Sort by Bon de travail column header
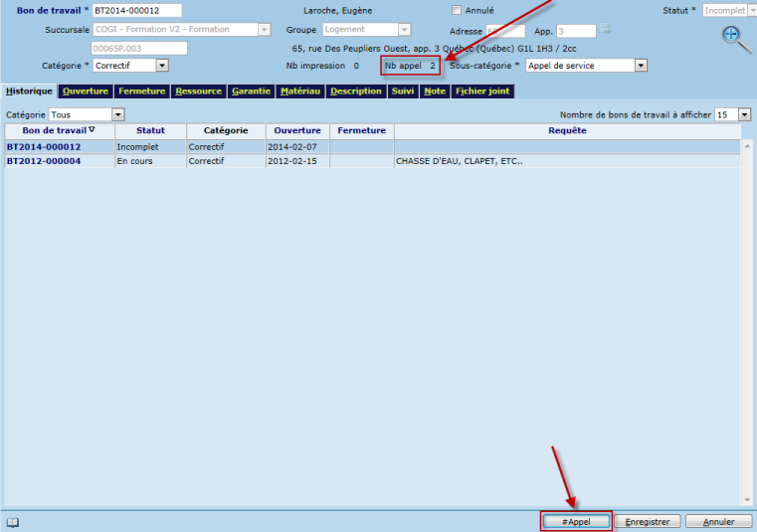757x532 pixels. point(58,130)
